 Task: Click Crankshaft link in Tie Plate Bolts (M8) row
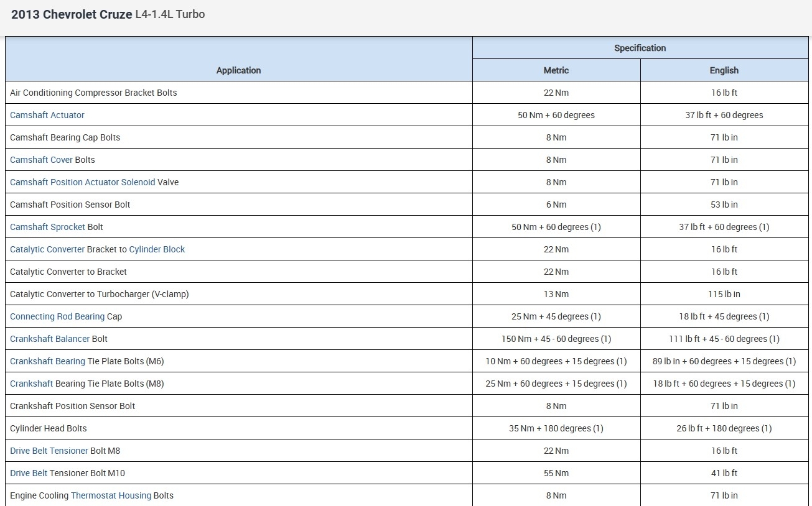click(31, 384)
